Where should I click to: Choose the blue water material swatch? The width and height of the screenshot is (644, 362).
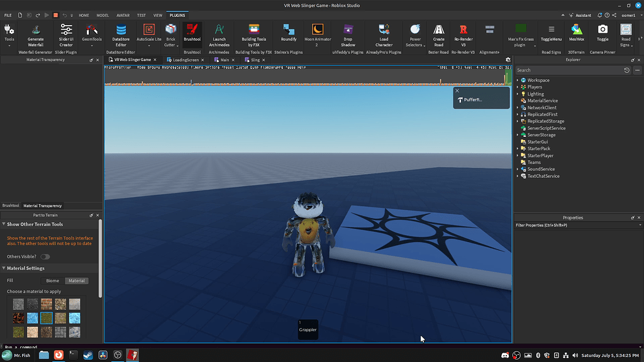coord(31,318)
